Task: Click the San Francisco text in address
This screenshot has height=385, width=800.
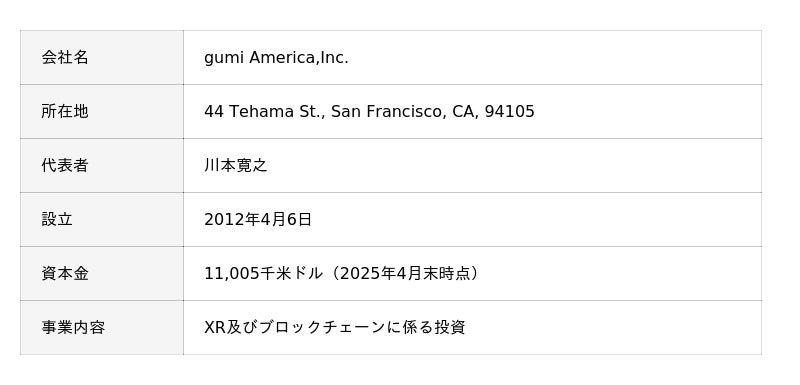Action: pos(387,112)
